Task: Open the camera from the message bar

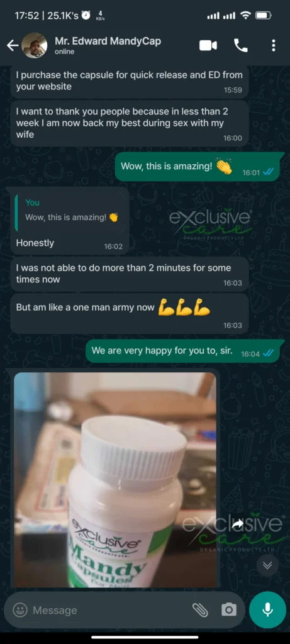Action: (229, 610)
